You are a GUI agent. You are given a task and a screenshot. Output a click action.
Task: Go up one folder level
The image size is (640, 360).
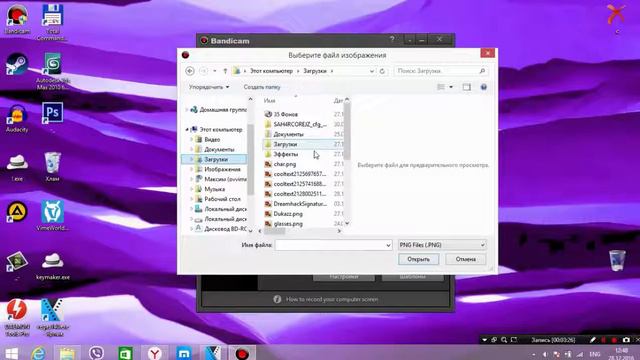(225, 71)
